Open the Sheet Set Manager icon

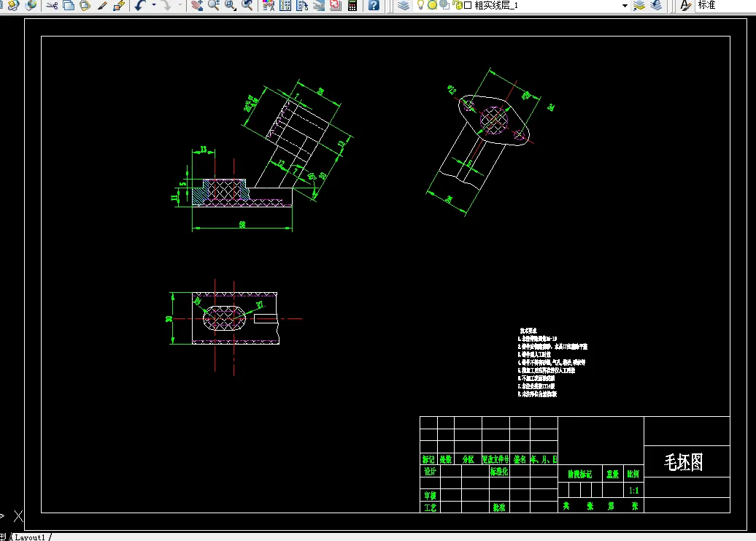[x=319, y=5]
